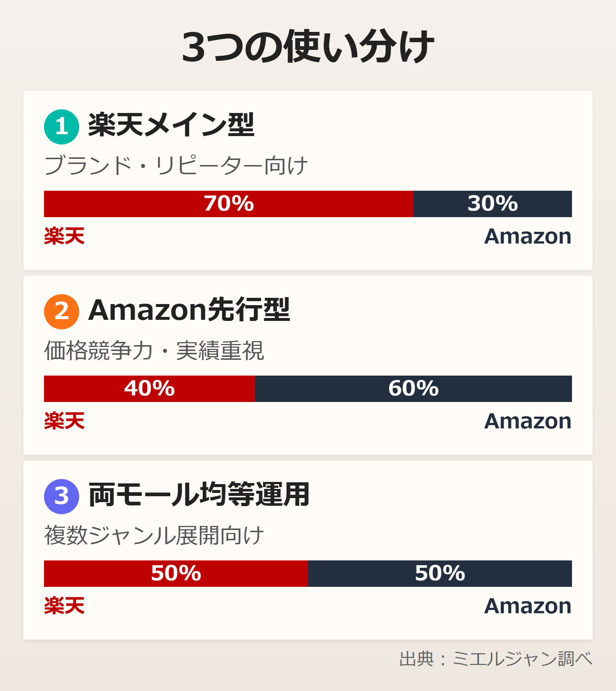Click the 楽天 label under the 70% bar
The image size is (616, 691).
[65, 236]
